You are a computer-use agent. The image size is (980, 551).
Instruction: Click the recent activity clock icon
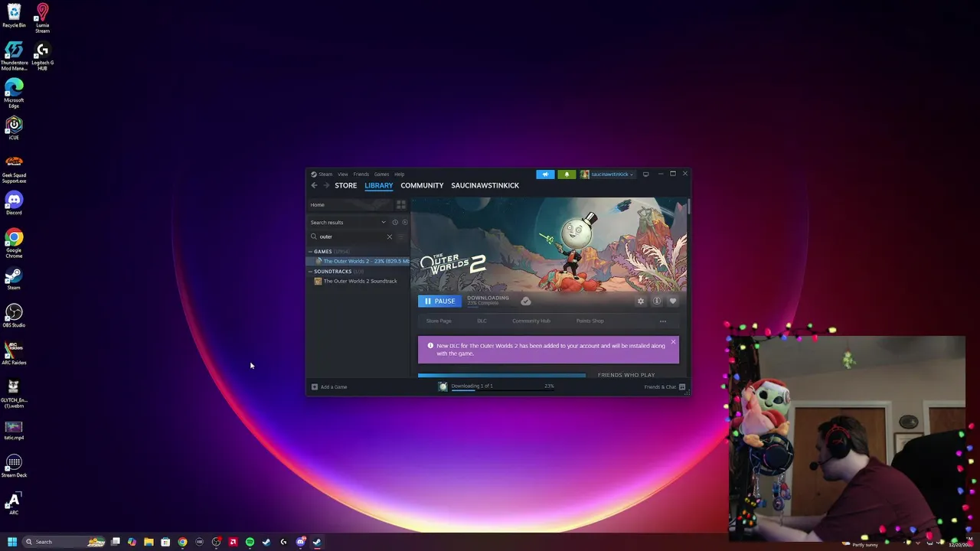395,222
